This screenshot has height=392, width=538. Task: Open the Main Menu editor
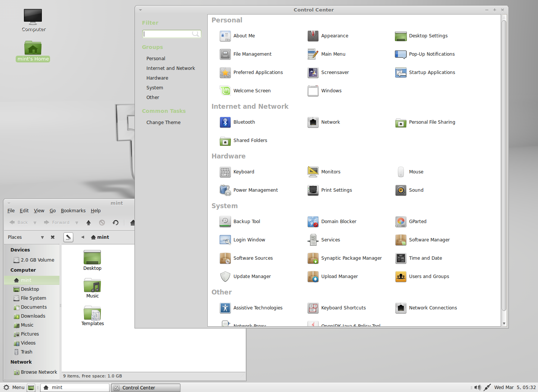pos(327,54)
